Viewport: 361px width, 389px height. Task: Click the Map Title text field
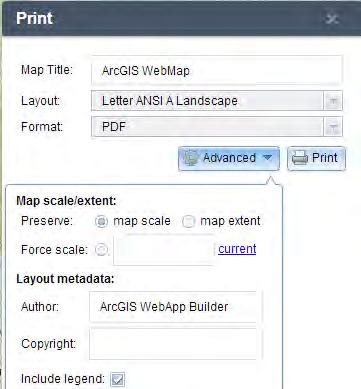[x=217, y=71]
